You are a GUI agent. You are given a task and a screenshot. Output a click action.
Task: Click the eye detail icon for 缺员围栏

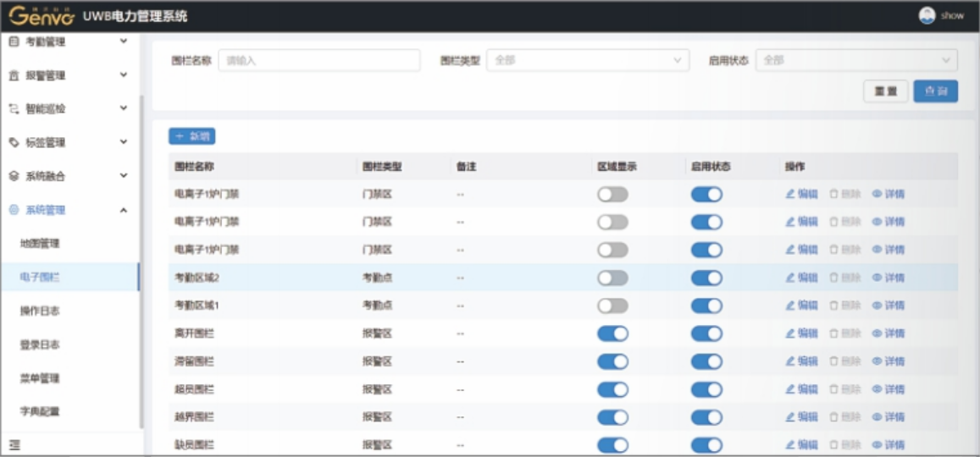click(x=877, y=444)
